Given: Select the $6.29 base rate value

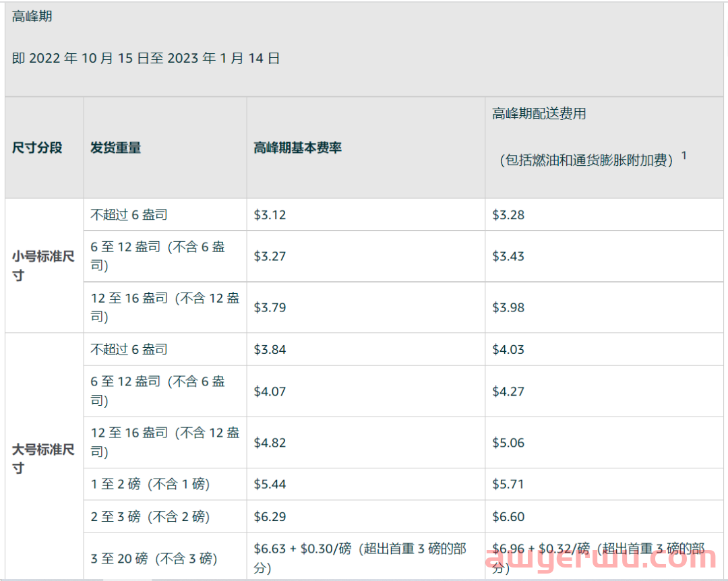Looking at the screenshot, I should pyautogui.click(x=270, y=517).
